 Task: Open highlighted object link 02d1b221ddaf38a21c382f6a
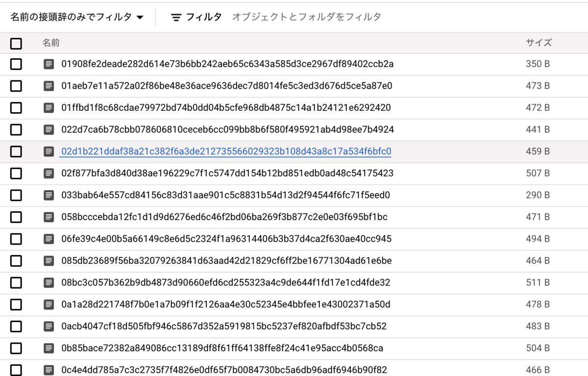click(226, 151)
